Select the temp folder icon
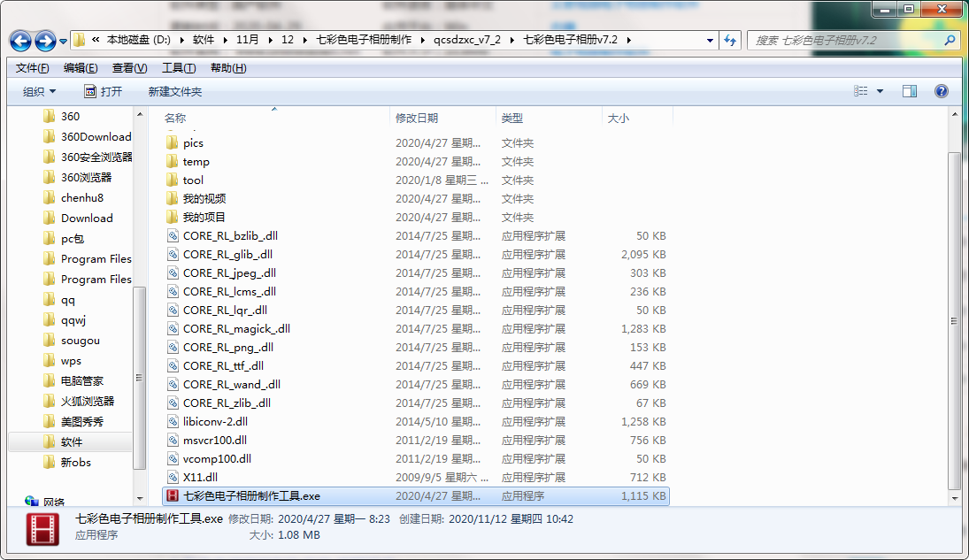969x560 pixels. tap(173, 161)
